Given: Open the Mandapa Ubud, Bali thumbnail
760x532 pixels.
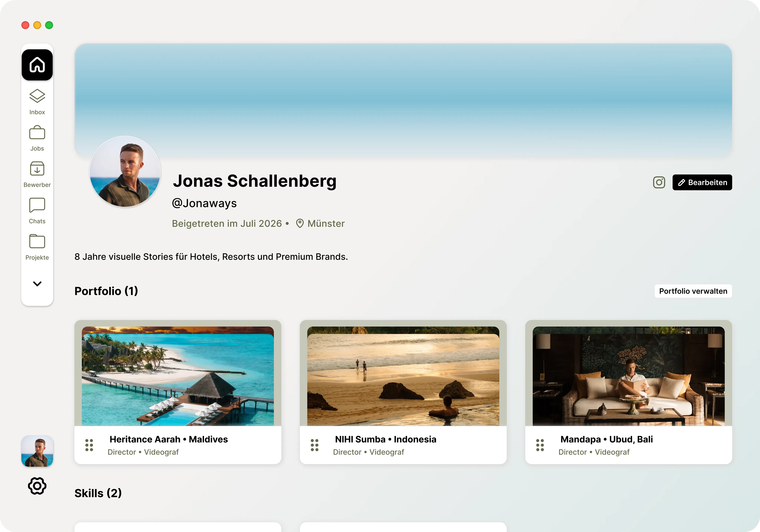Looking at the screenshot, I should [x=629, y=376].
